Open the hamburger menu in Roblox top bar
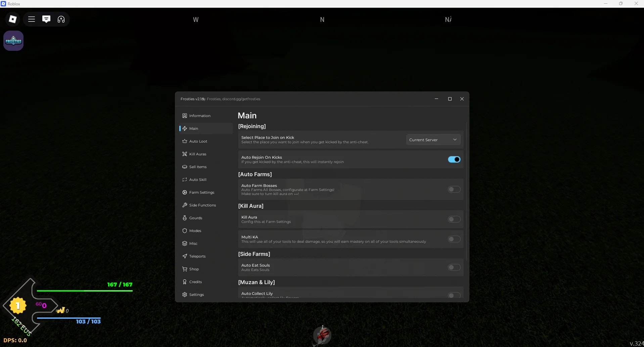 32,19
